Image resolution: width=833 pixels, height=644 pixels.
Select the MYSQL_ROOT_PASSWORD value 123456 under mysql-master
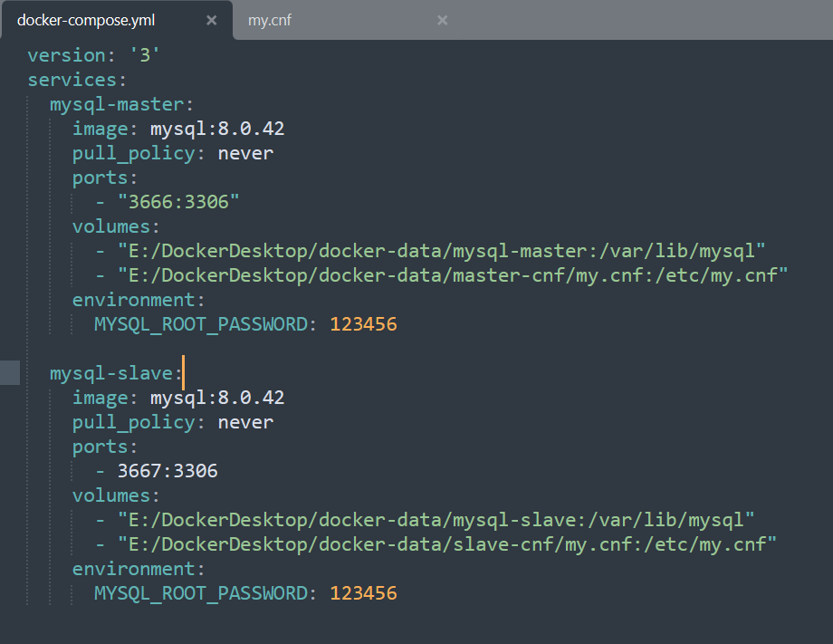click(363, 323)
